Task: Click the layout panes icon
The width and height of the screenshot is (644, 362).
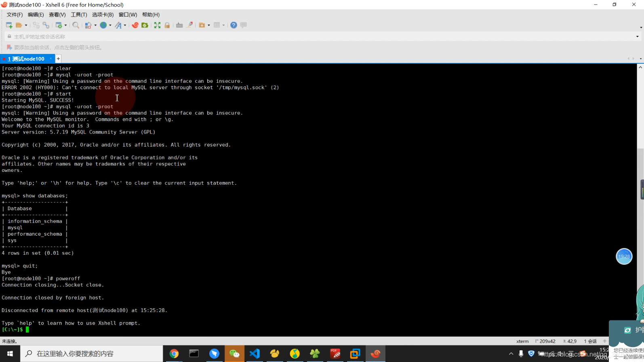Action: point(217,25)
